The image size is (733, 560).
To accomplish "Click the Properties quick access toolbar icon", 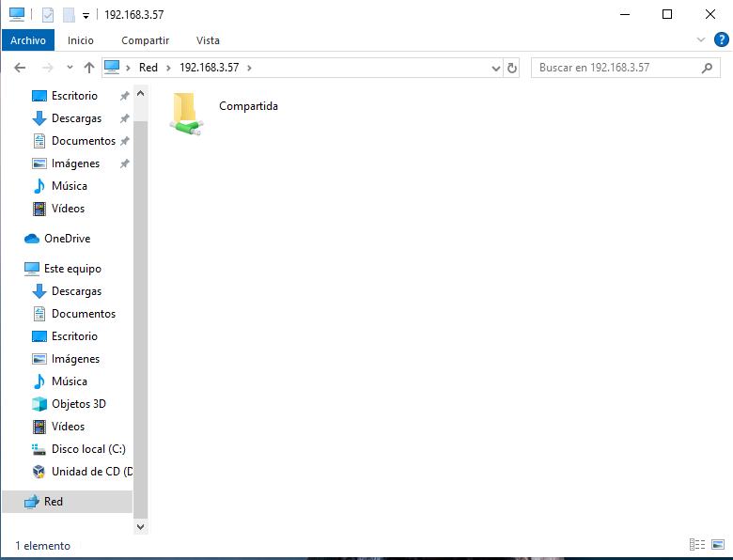I will [48, 14].
